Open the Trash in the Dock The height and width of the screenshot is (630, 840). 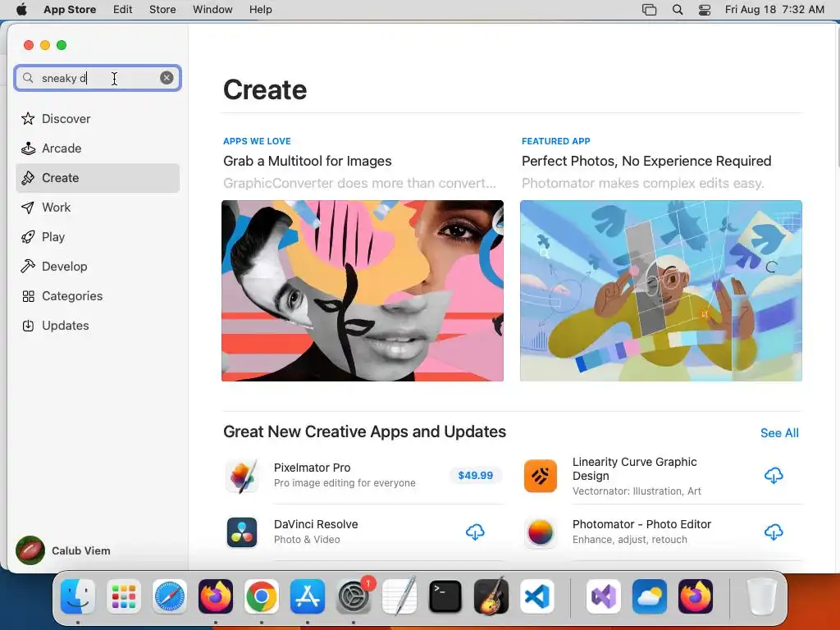(x=762, y=596)
